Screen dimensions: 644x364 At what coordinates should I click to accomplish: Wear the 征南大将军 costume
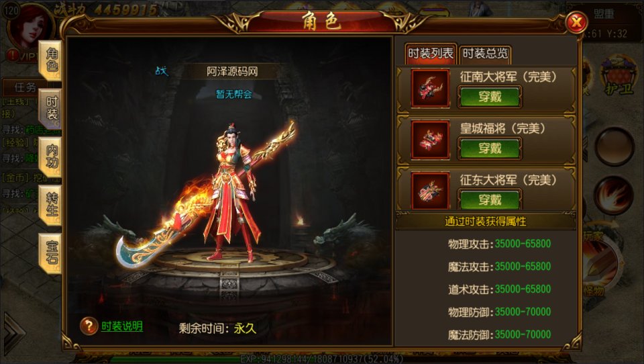pos(490,97)
